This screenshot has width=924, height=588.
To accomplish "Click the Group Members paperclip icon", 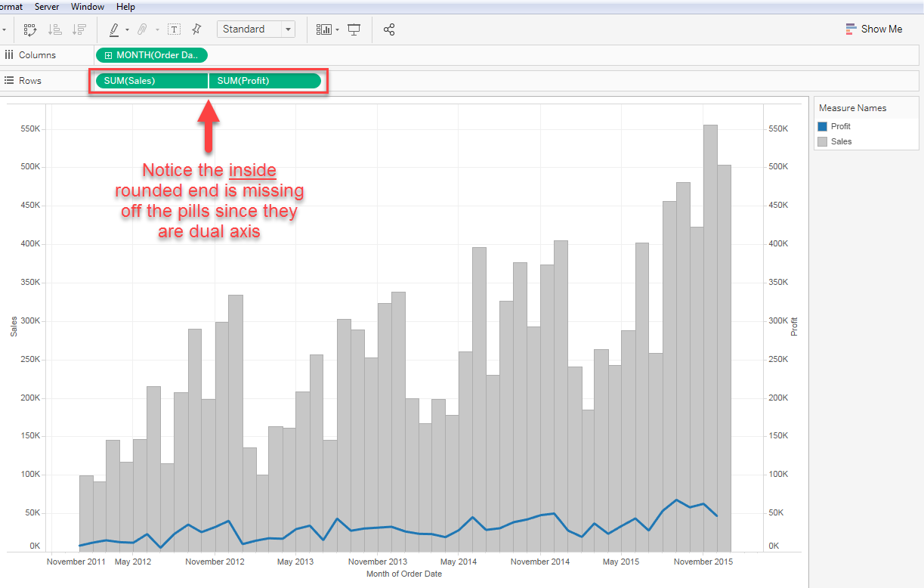I will pos(144,29).
